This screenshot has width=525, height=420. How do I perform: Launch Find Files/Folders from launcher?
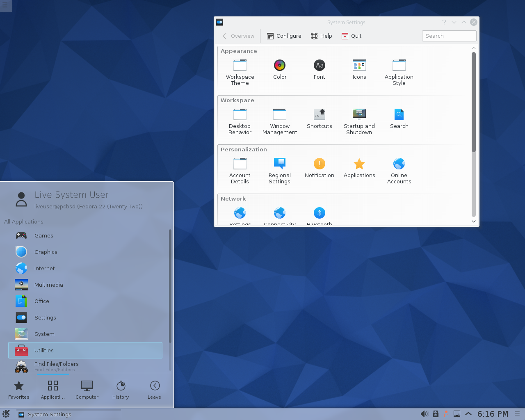[x=85, y=366]
